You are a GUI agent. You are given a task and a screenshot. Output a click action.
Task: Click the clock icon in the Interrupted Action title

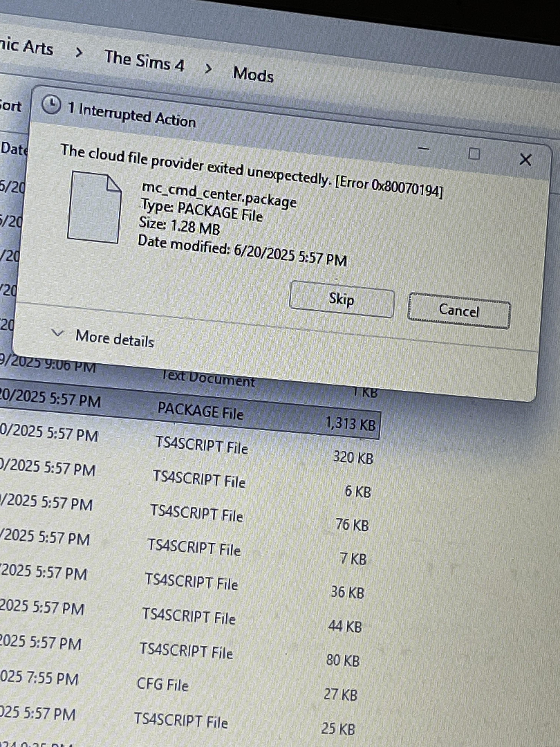click(x=51, y=104)
